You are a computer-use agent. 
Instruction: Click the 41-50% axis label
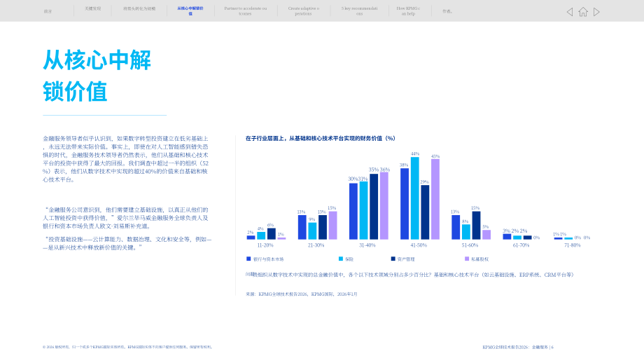(419, 245)
